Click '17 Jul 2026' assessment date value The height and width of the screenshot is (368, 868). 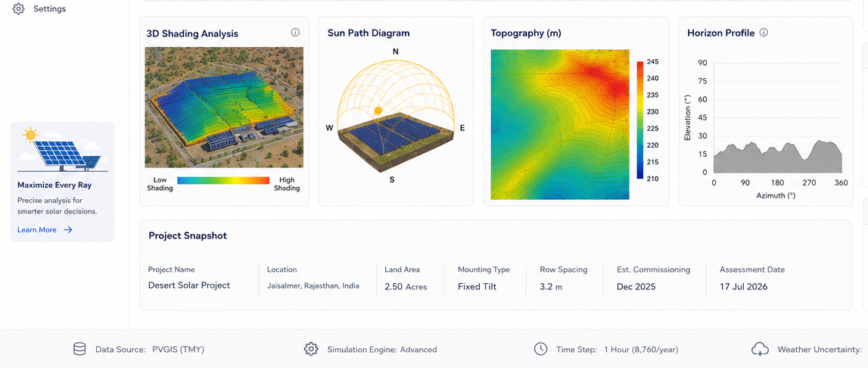(743, 287)
